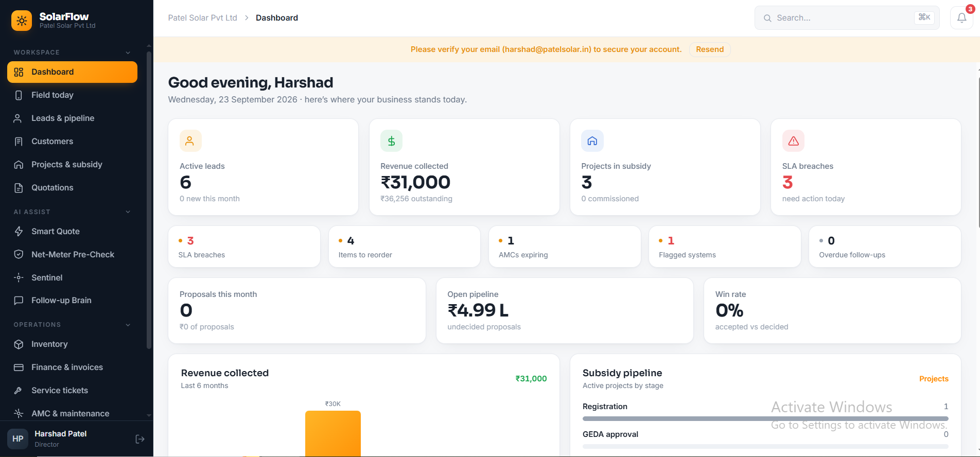Click the Service tickets wrench icon
The height and width of the screenshot is (457, 980).
[x=19, y=391]
